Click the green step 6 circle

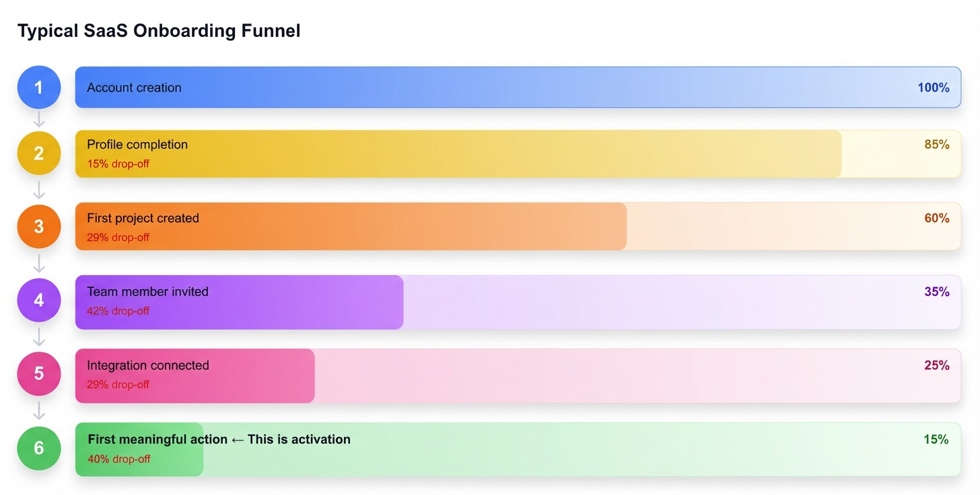(39, 448)
